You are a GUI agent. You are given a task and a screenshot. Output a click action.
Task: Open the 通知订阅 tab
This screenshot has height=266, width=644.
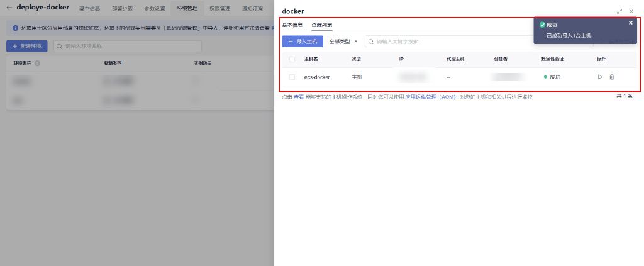253,8
